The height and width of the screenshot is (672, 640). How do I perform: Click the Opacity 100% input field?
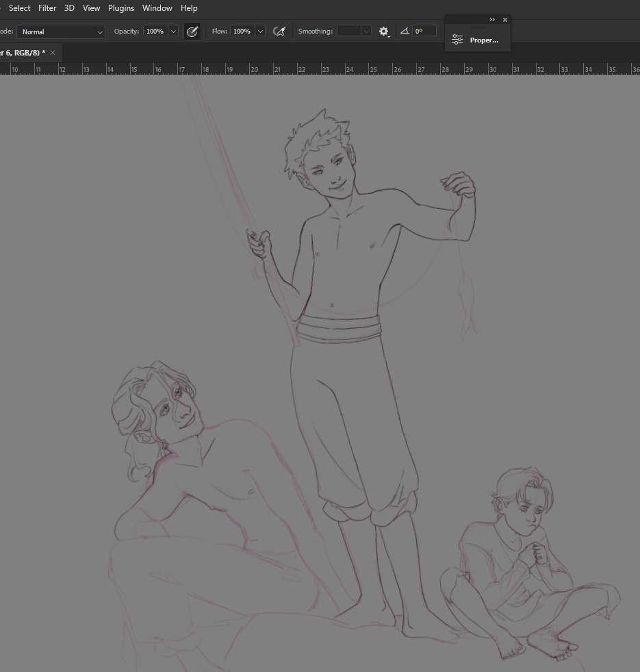(x=155, y=32)
